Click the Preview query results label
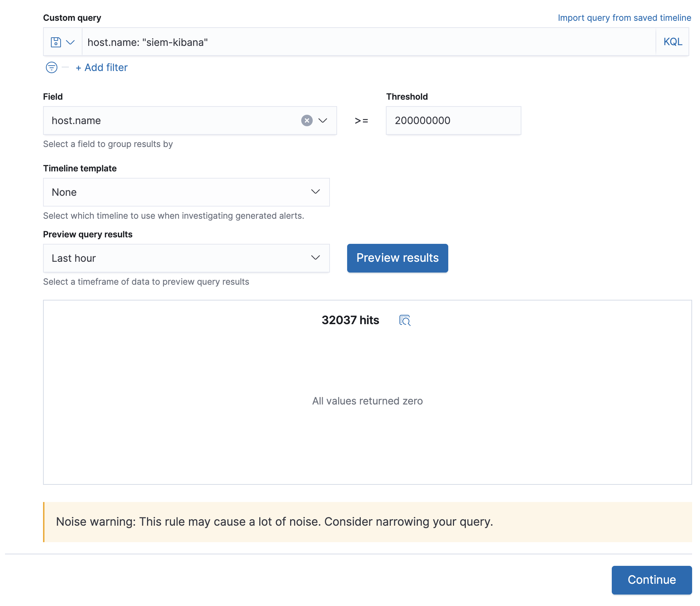This screenshot has height=606, width=700. 88,235
